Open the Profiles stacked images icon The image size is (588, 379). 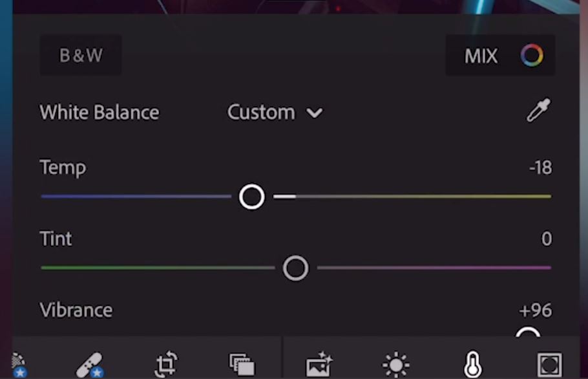tap(242, 364)
